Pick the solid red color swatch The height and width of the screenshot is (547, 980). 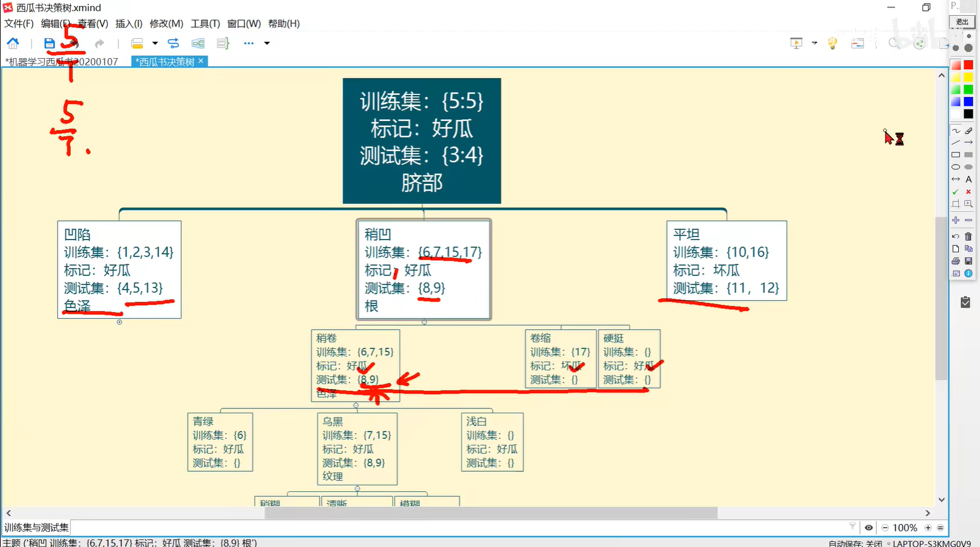pyautogui.click(x=969, y=65)
